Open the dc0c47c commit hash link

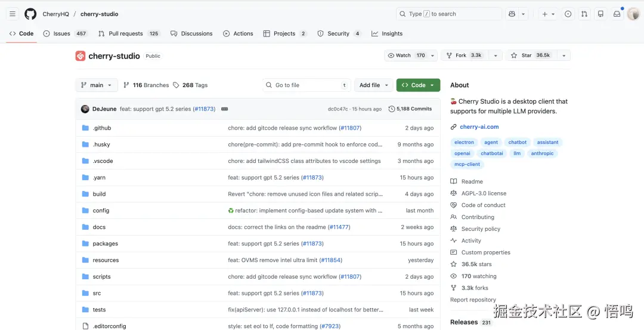pos(338,109)
